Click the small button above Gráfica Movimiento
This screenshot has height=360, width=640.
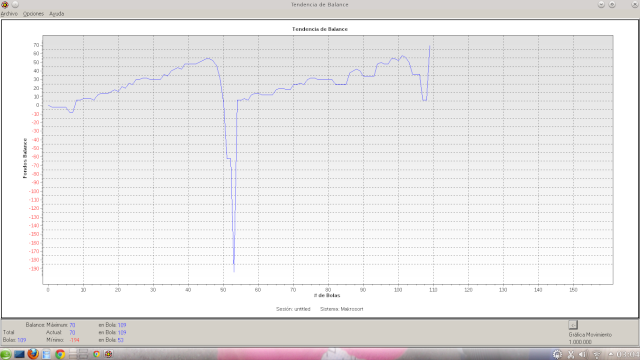[573, 325]
